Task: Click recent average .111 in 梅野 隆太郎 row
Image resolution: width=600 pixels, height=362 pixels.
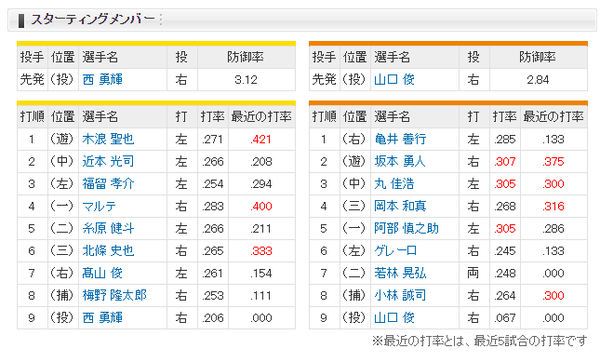Action: click(261, 295)
